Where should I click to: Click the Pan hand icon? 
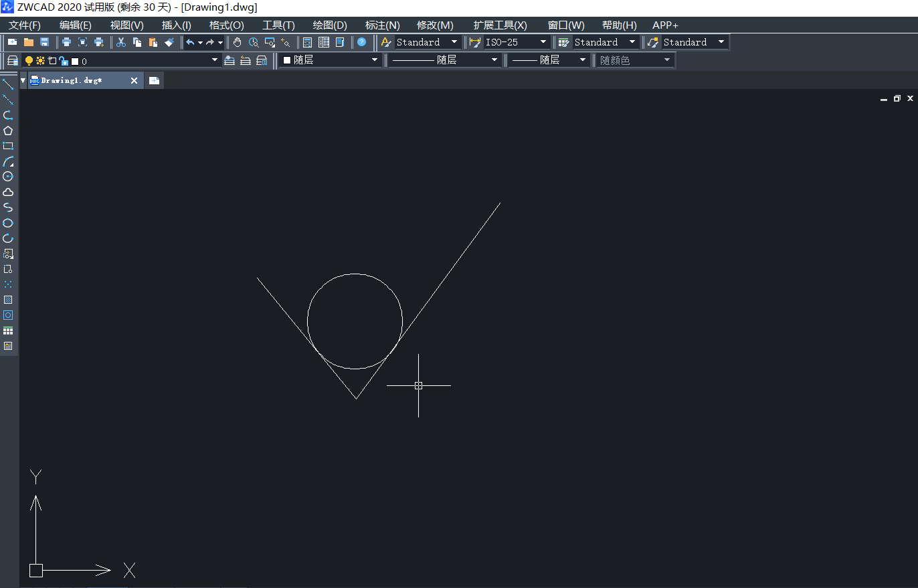coord(238,42)
